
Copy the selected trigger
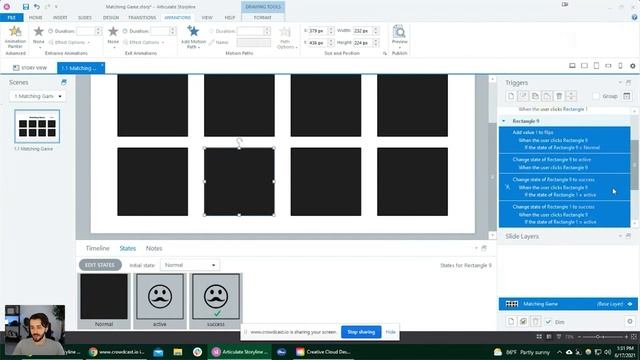pyautogui.click(x=535, y=96)
